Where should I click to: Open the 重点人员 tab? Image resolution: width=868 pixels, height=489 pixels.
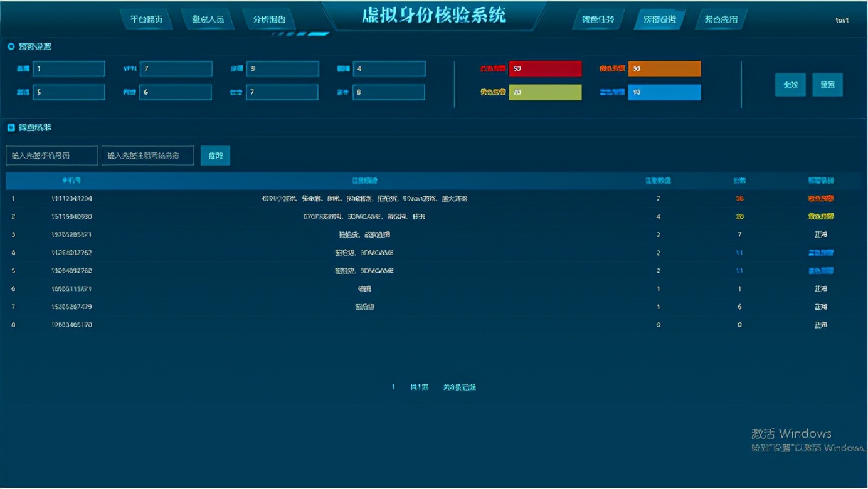[207, 19]
